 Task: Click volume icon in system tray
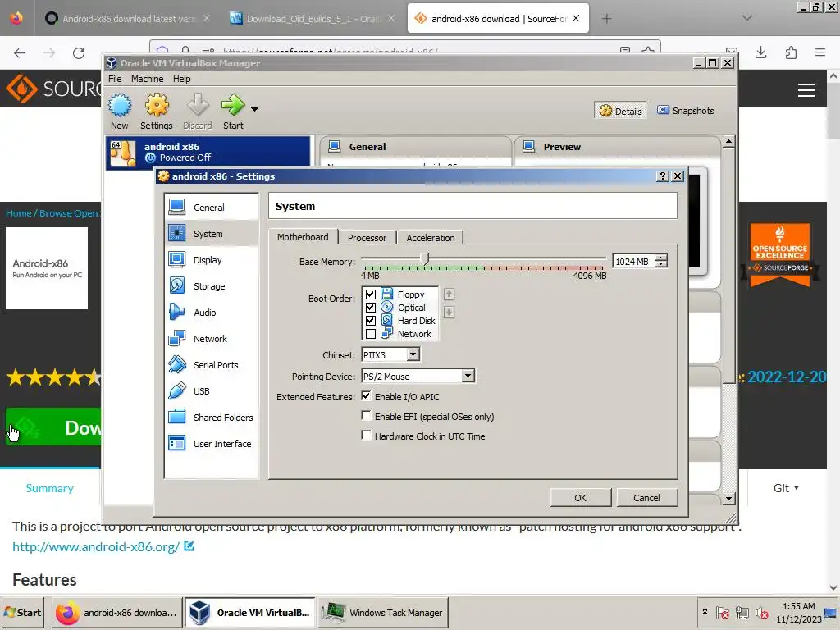(x=760, y=612)
